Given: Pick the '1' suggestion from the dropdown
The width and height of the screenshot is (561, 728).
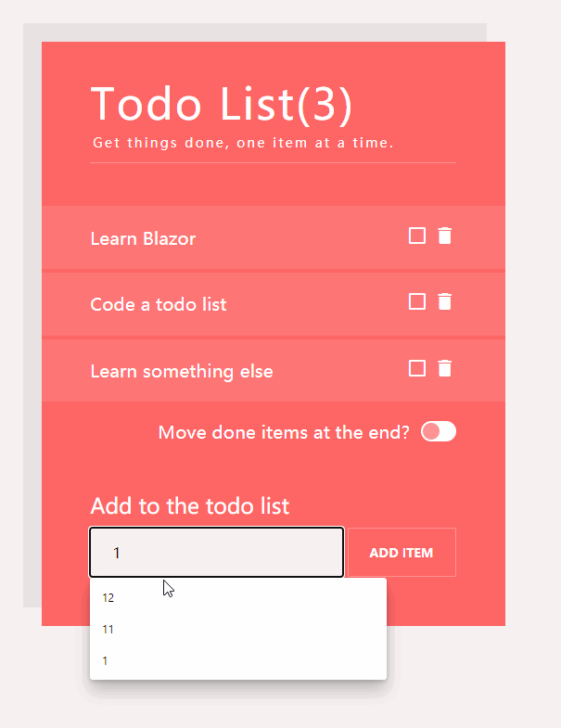Looking at the screenshot, I should coord(106,661).
